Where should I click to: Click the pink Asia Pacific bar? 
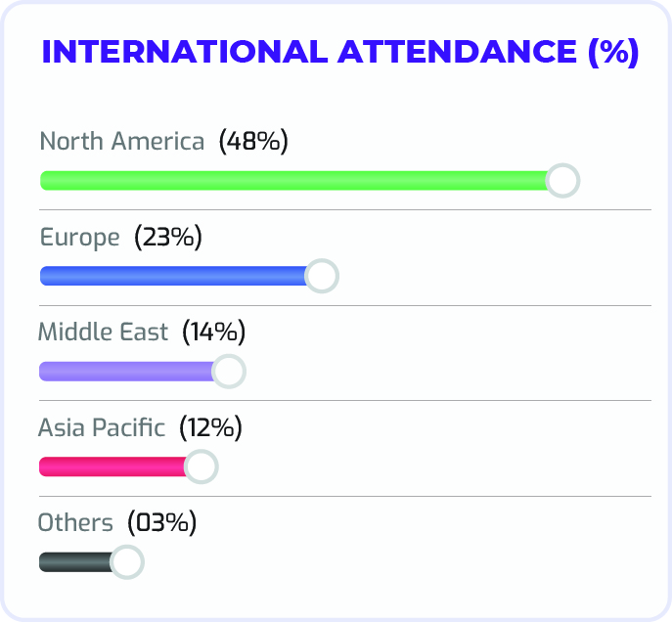click(x=112, y=467)
